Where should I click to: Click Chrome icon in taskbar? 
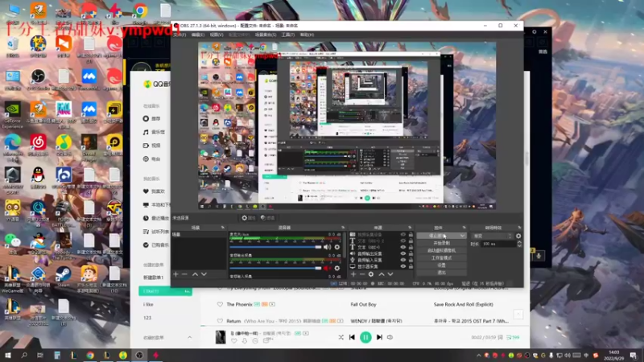[x=90, y=355]
